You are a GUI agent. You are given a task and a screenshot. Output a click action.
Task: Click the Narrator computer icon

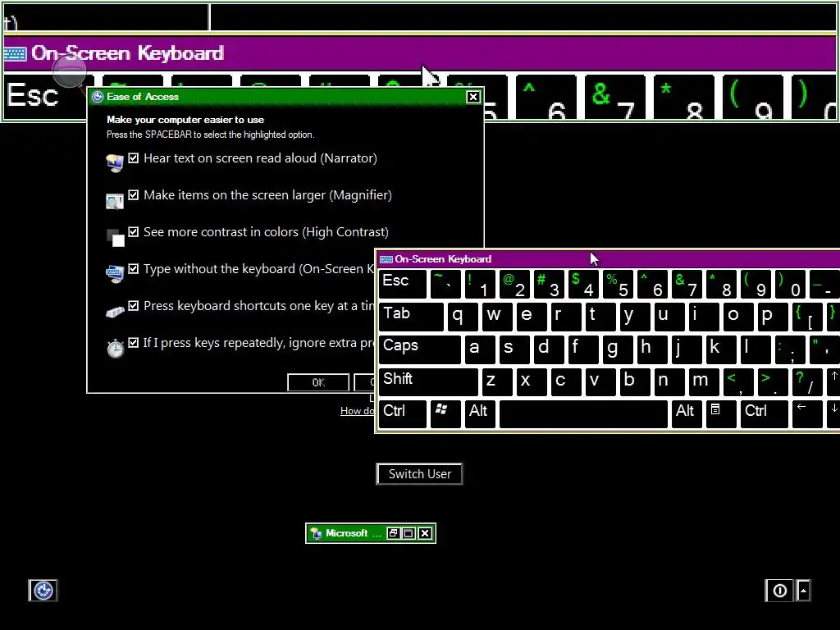115,163
